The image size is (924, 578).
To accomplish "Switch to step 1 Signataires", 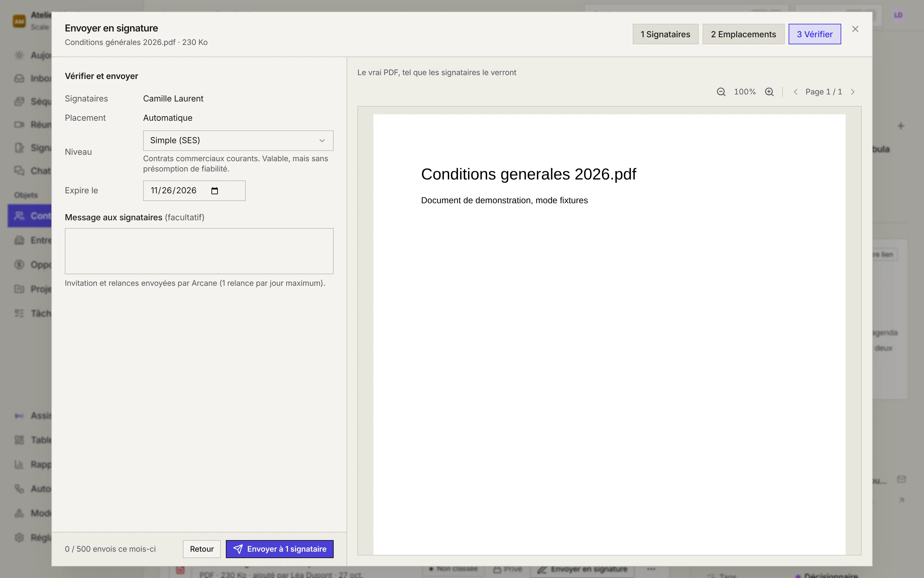I will coord(665,34).
